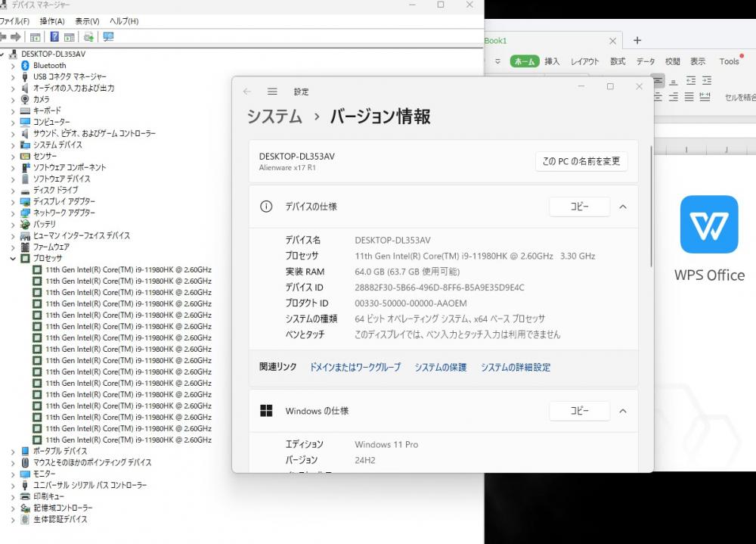Screen dimensions: 756x544
Task: Expand the モニター tree node
Action: (13, 474)
